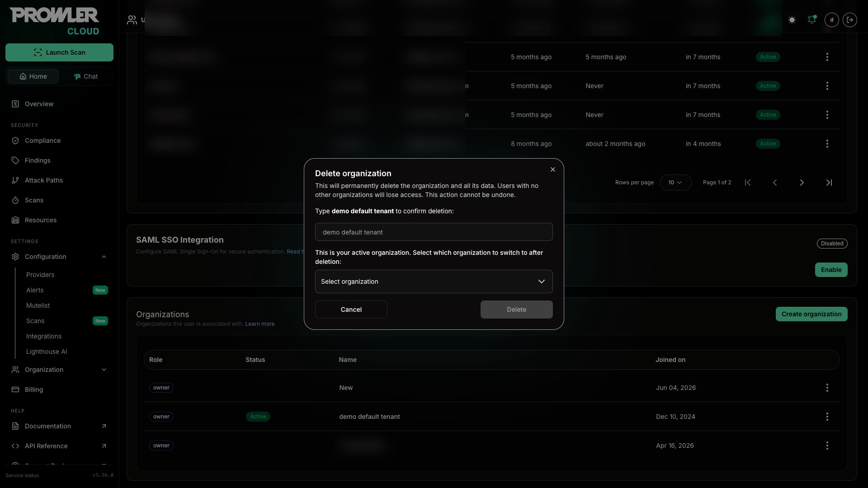Viewport: 868px width, 488px height.
Task: Cancel the organization deletion
Action: coord(351,310)
